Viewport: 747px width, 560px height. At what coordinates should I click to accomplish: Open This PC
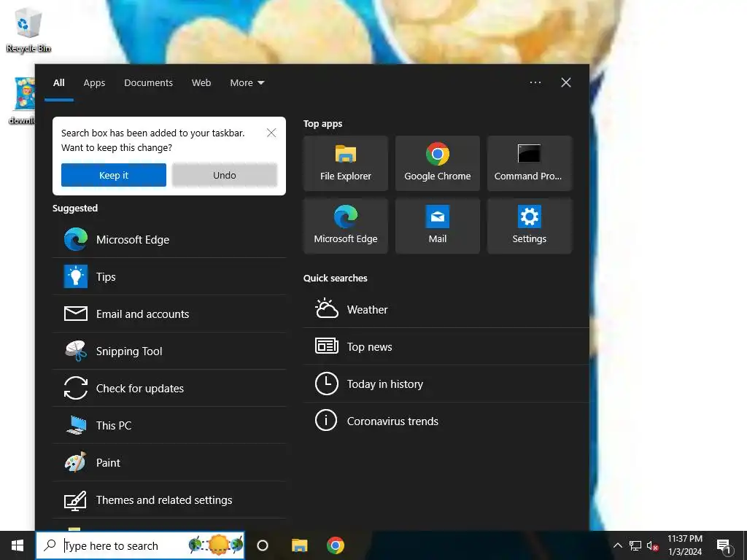(x=169, y=425)
